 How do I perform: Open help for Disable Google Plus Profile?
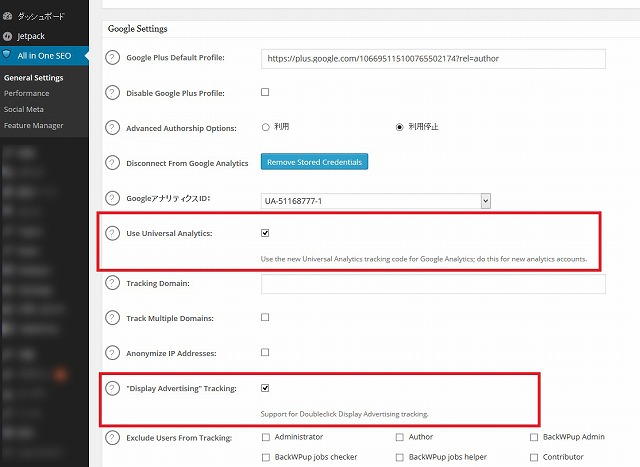tap(112, 93)
